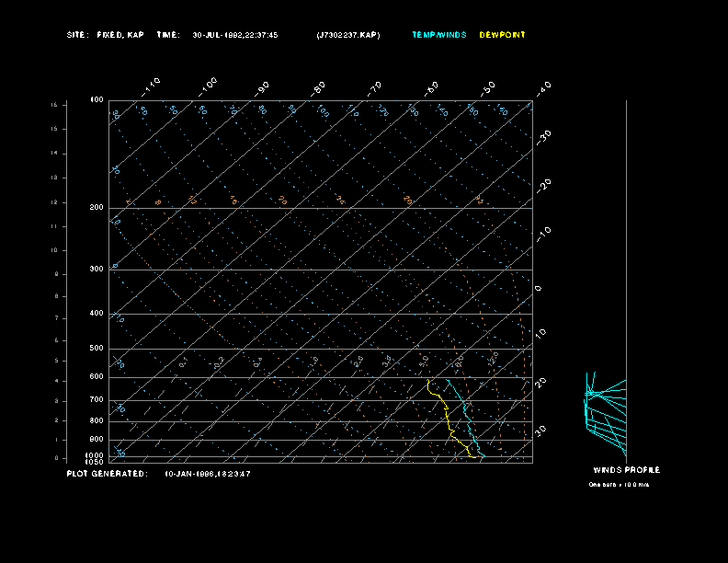Click the 300 pressure level label on left axis
Screen dimensions: 728x563
(x=96, y=270)
